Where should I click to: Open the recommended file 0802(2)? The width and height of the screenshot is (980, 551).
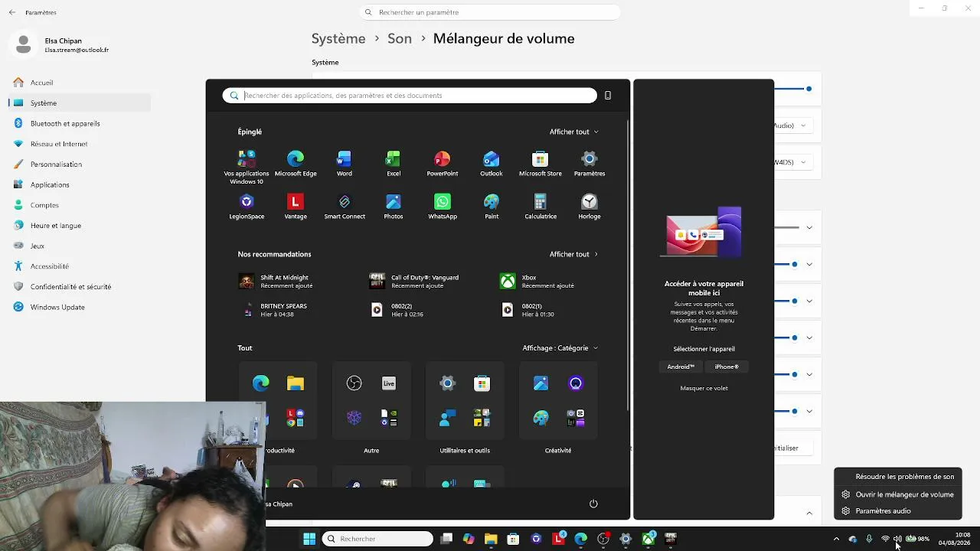(397, 310)
